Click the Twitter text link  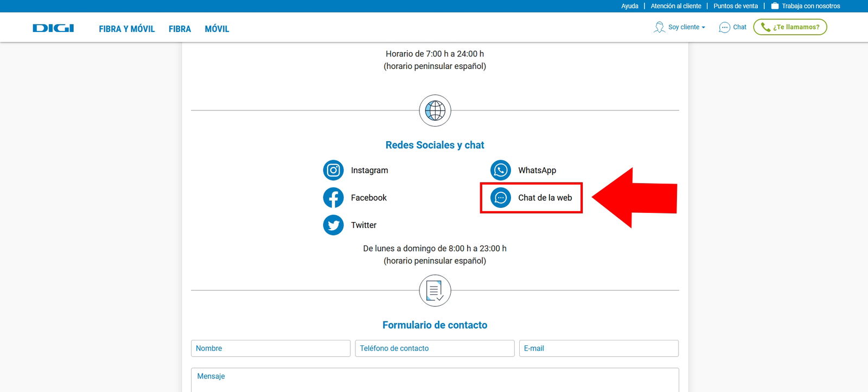click(x=363, y=225)
